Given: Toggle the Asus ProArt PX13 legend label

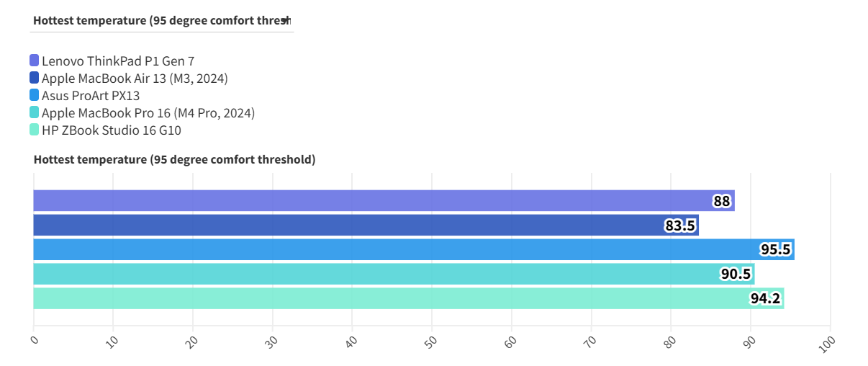Looking at the screenshot, I should click(91, 95).
